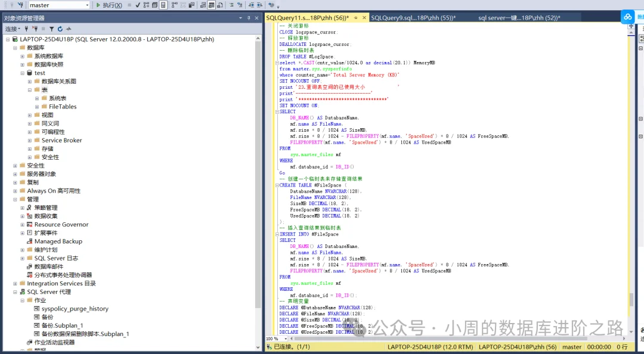The height and width of the screenshot is (354, 644).
Task: Switch to the sql server一键 tab
Action: tap(519, 18)
